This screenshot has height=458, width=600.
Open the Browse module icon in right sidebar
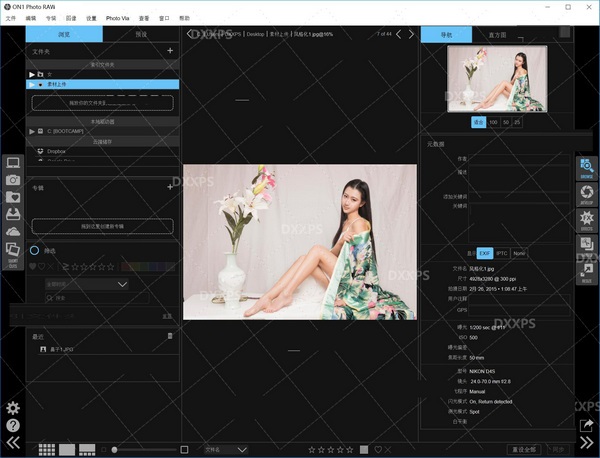tap(586, 168)
